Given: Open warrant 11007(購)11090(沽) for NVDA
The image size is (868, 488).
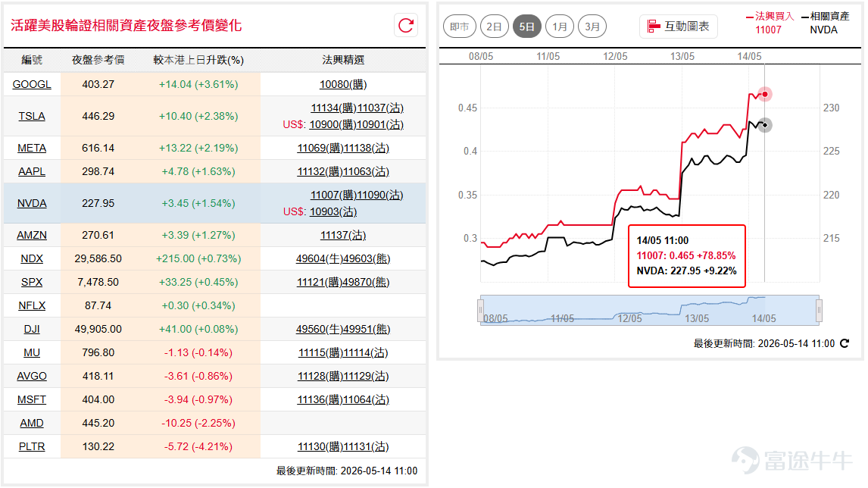Looking at the screenshot, I should tap(357, 195).
